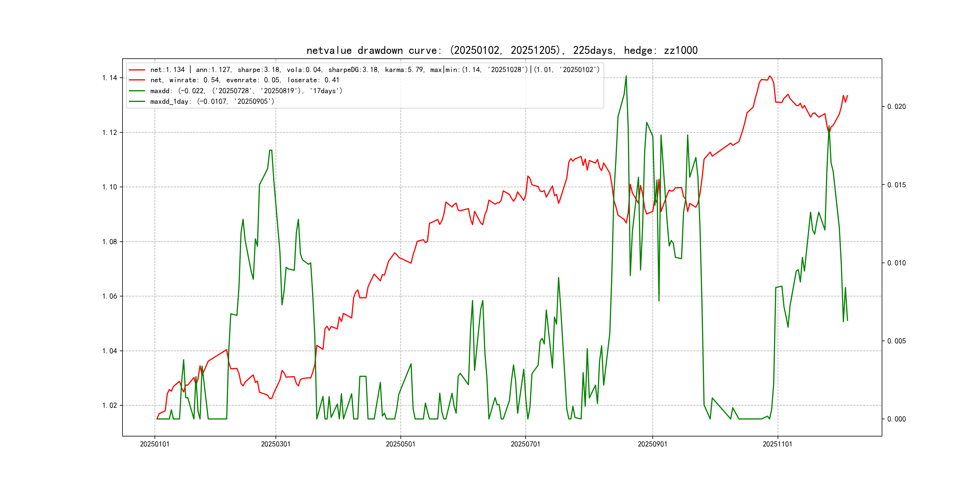Click the green maxdd legend line sample
Viewport: 980px width, 490px height.
coord(137,91)
